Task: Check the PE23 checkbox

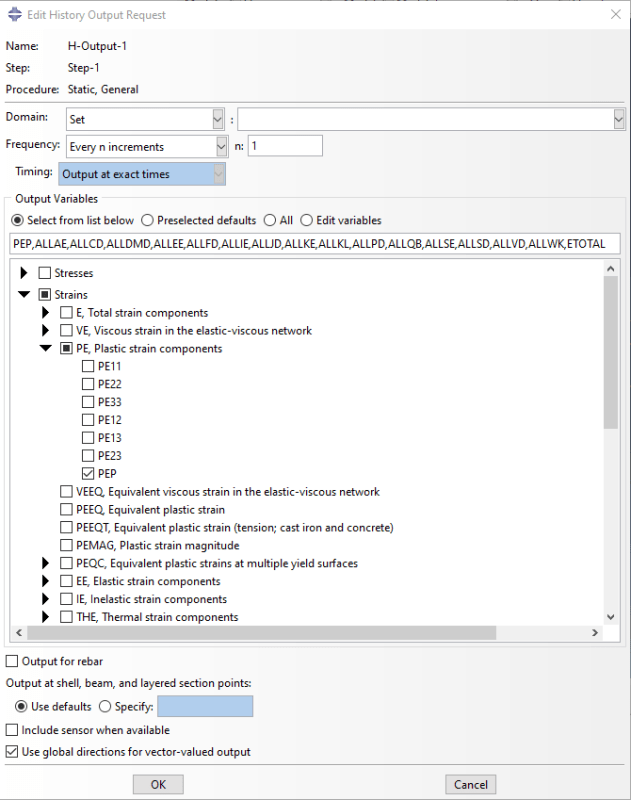Action: (x=88, y=455)
